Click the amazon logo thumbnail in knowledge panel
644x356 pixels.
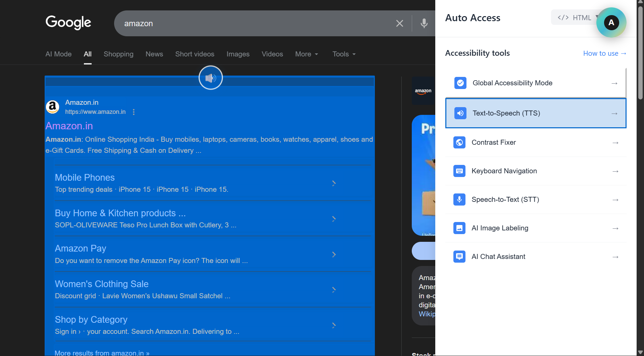(x=423, y=91)
